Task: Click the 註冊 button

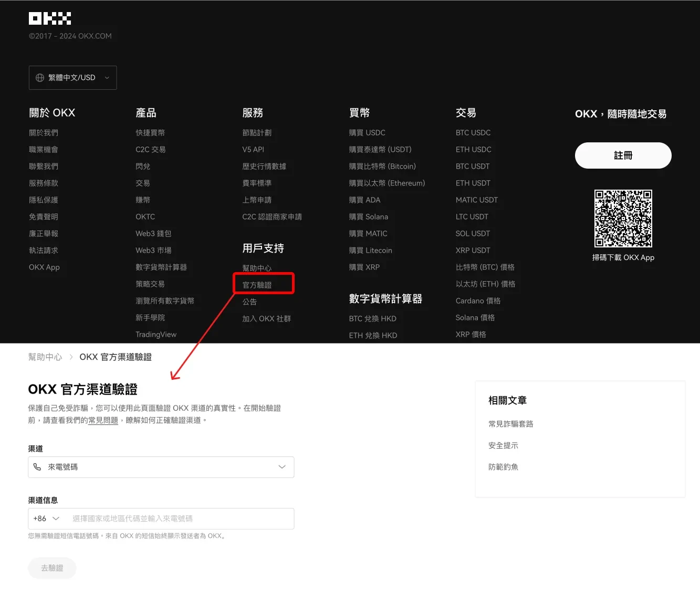Action: tap(623, 155)
